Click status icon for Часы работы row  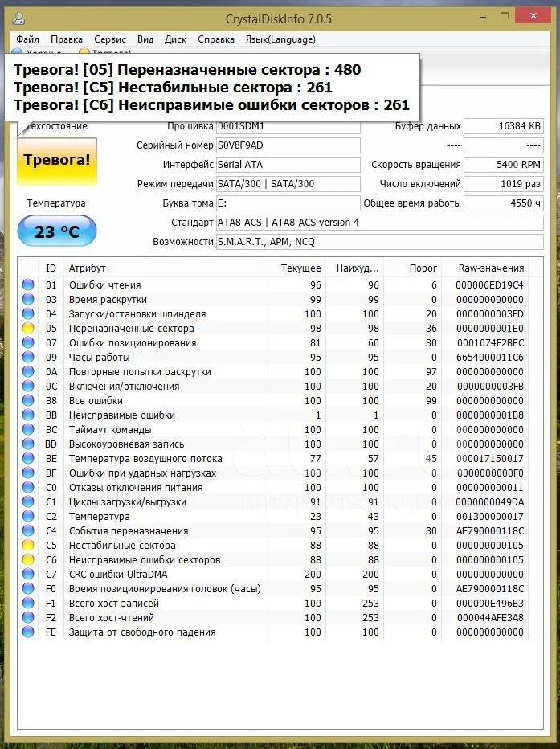coord(28,357)
